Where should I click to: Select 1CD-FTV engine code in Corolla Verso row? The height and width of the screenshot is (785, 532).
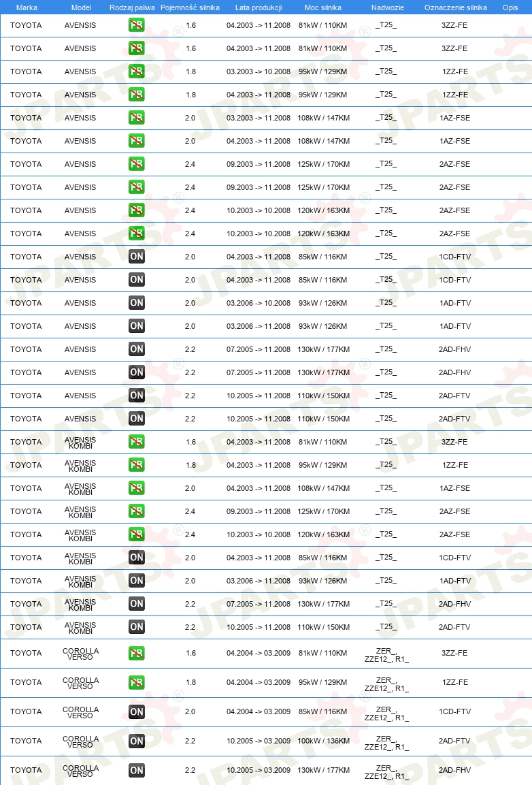pyautogui.click(x=455, y=711)
